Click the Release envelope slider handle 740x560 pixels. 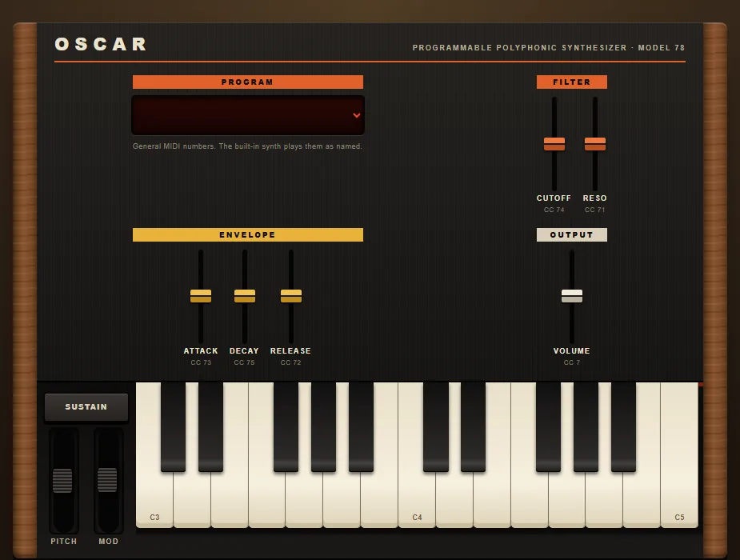291,296
